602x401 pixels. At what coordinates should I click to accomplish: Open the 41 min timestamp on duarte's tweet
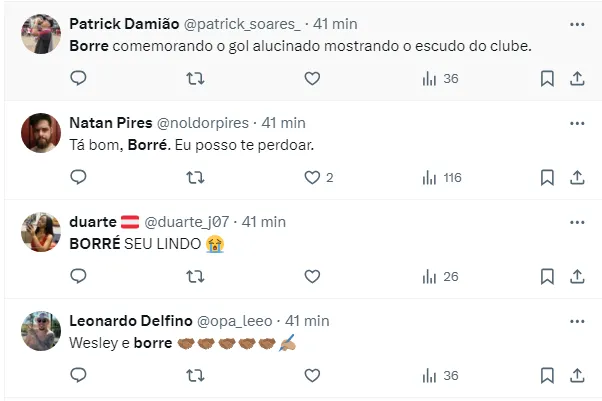coord(264,222)
